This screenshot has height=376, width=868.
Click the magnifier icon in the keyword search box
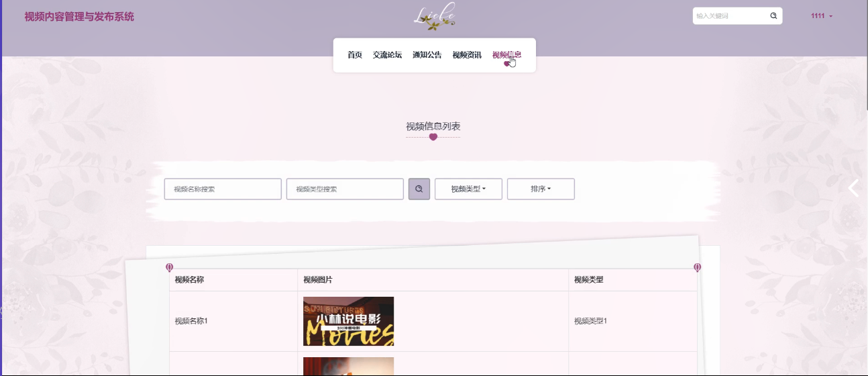(773, 15)
